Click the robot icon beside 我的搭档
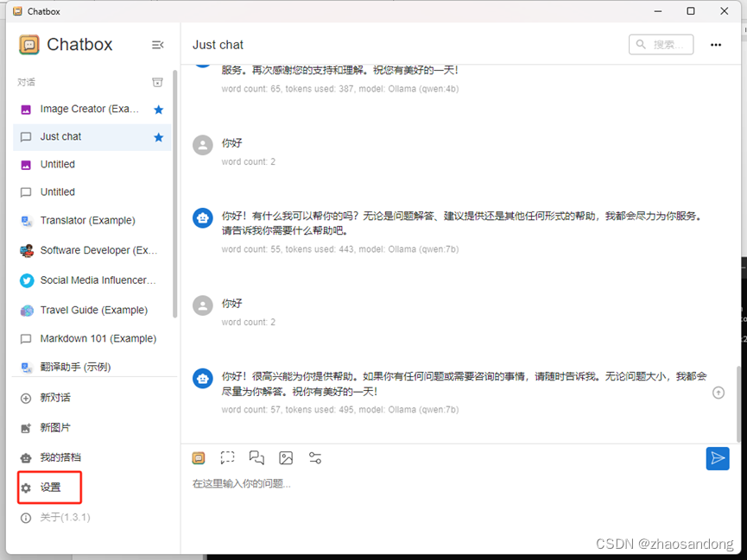This screenshot has width=747, height=560. click(26, 458)
